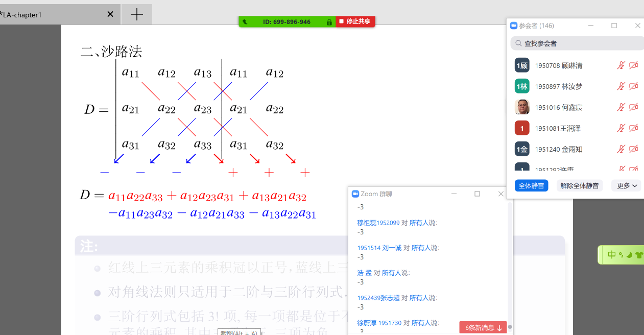
Task: Click the arrow icon left of meeting ID
Action: tap(245, 22)
